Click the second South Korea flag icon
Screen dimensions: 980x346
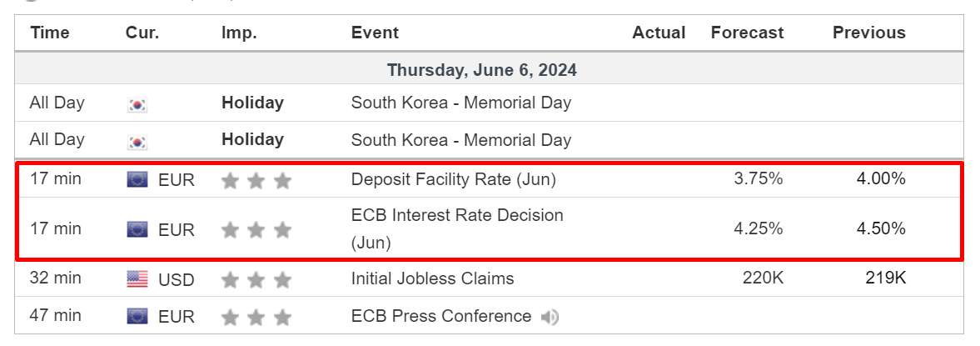(x=137, y=142)
